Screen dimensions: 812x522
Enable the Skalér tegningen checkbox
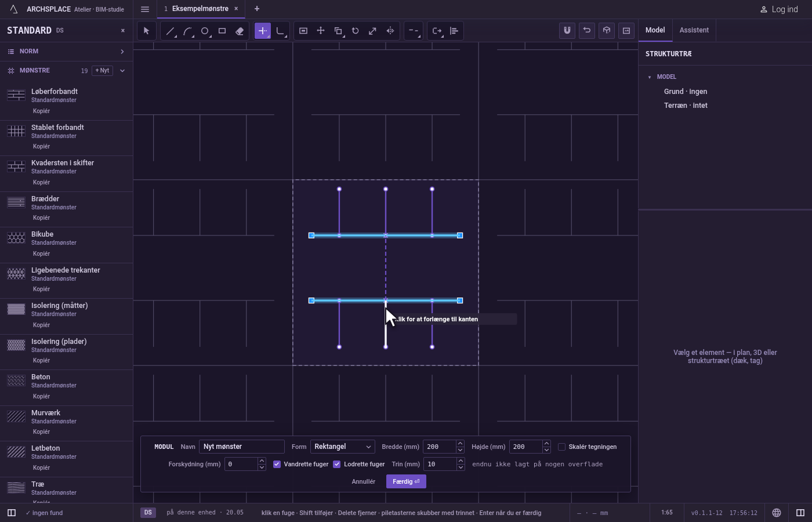(x=561, y=447)
